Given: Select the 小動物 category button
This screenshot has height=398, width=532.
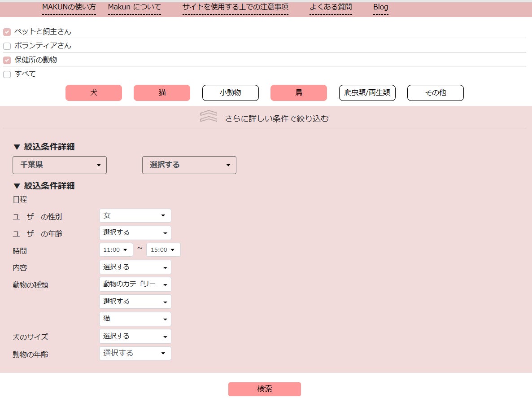Looking at the screenshot, I should pos(231,93).
